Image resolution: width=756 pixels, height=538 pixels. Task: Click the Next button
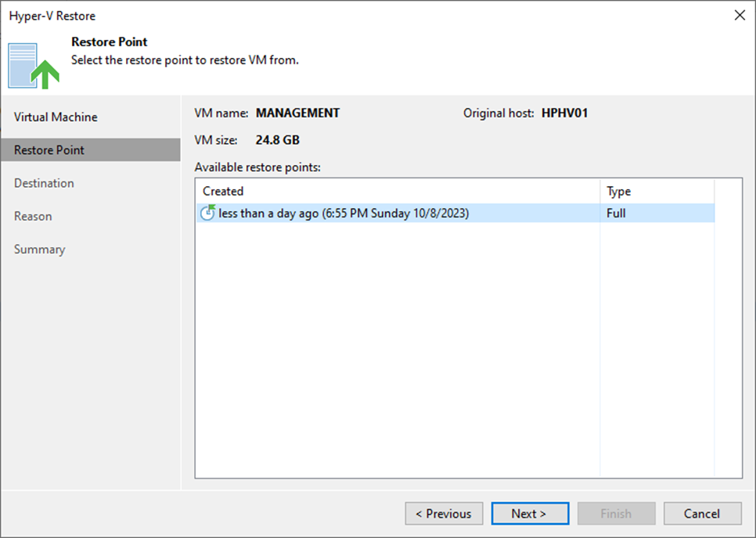[530, 514]
